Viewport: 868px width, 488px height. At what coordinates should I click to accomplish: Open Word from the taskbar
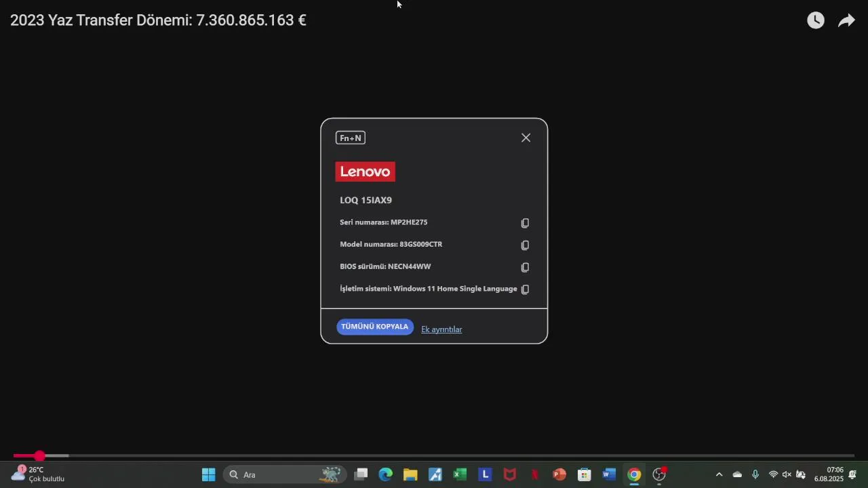pyautogui.click(x=609, y=474)
